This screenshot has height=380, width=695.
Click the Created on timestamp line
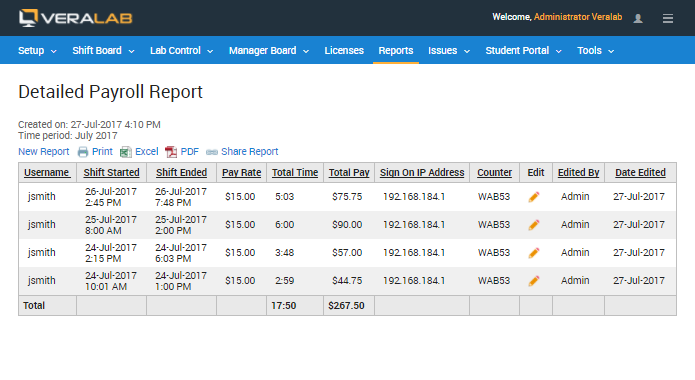(89, 125)
